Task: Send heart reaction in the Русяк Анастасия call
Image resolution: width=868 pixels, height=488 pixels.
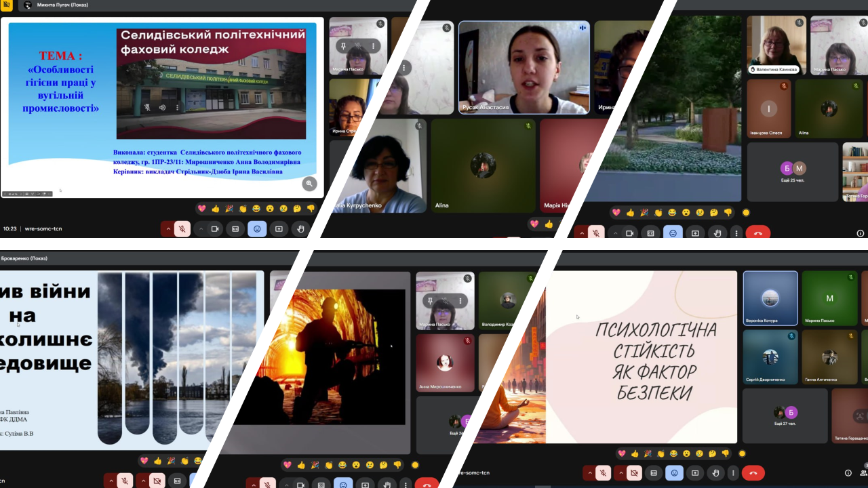Action: (534, 224)
